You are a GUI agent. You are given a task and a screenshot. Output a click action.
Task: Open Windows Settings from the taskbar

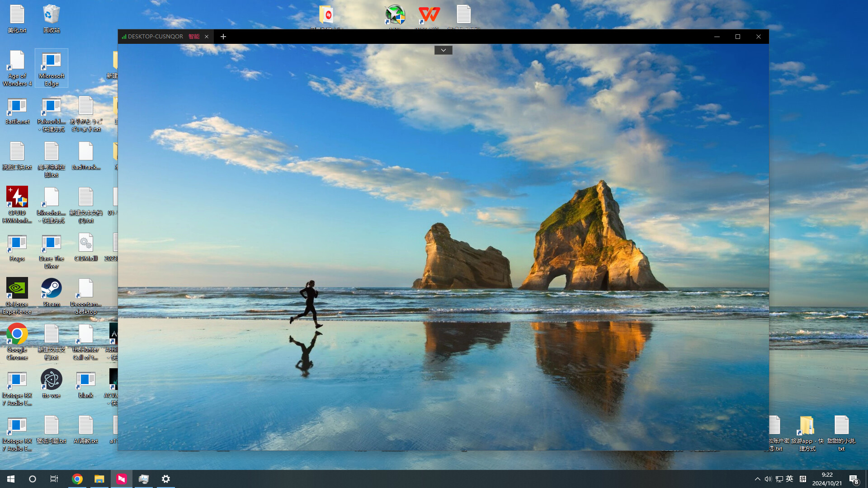[165, 479]
